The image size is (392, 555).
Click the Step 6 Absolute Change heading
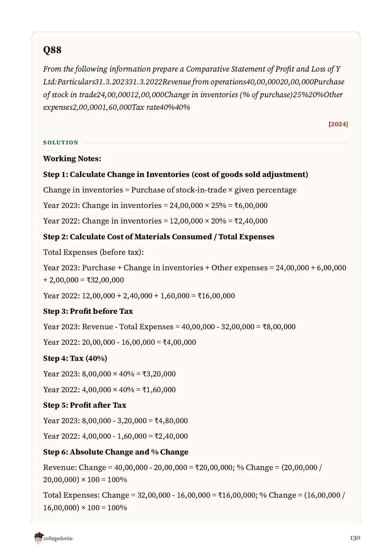(x=116, y=452)
